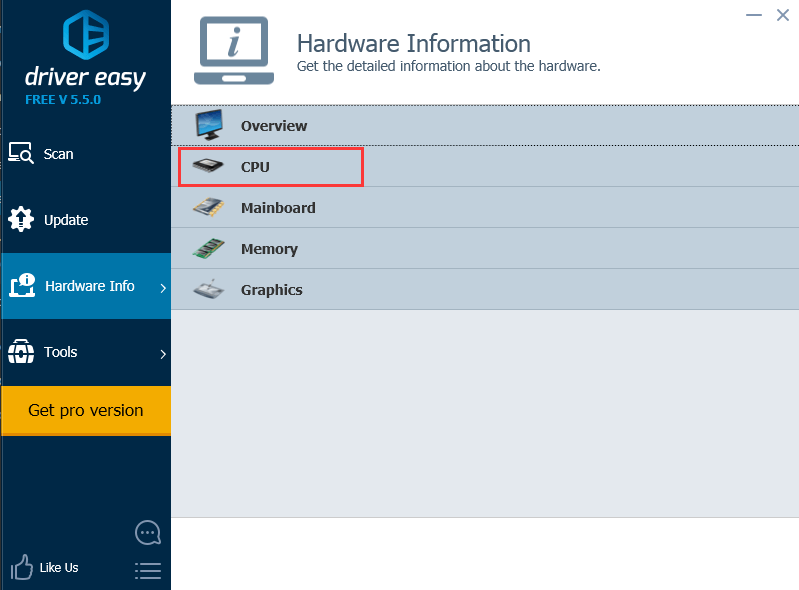The image size is (799, 590).
Task: Expand the Hardware Info submenu arrow
Action: 163,288
